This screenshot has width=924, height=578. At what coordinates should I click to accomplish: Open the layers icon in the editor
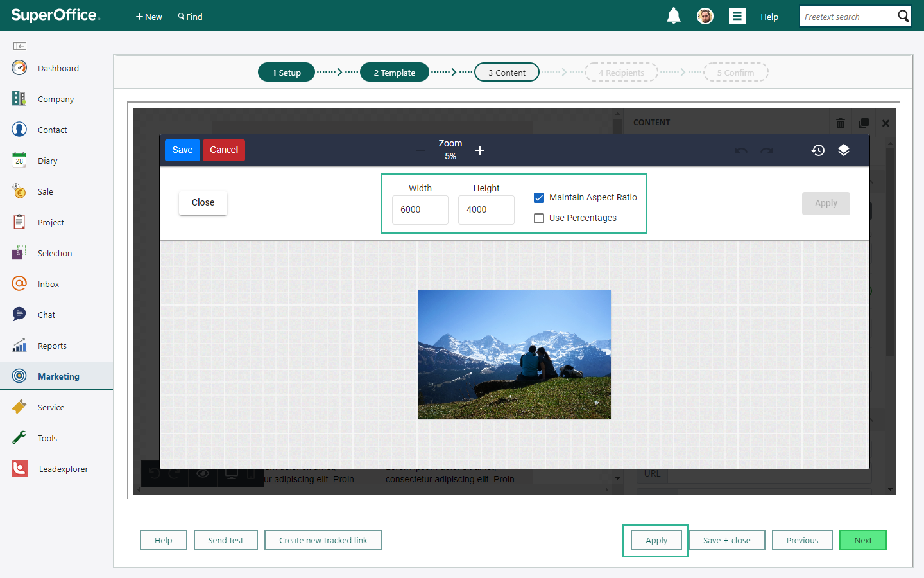pyautogui.click(x=844, y=150)
